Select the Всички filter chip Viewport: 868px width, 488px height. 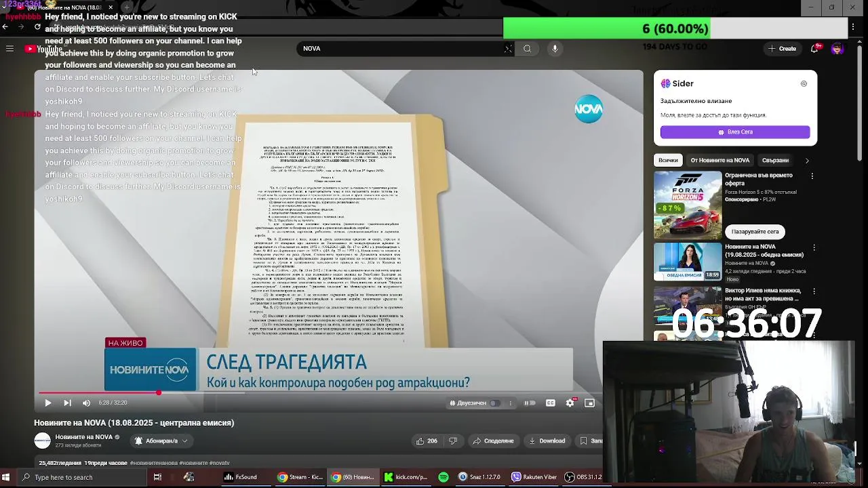(x=668, y=161)
